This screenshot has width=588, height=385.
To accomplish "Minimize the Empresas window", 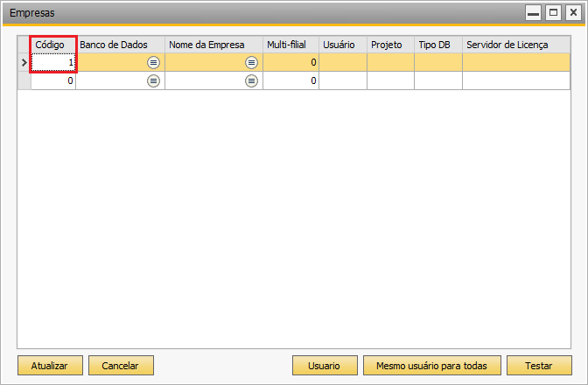I will point(533,13).
